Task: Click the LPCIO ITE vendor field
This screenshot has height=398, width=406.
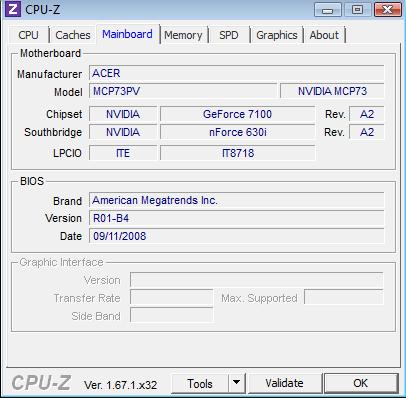Action: [123, 153]
